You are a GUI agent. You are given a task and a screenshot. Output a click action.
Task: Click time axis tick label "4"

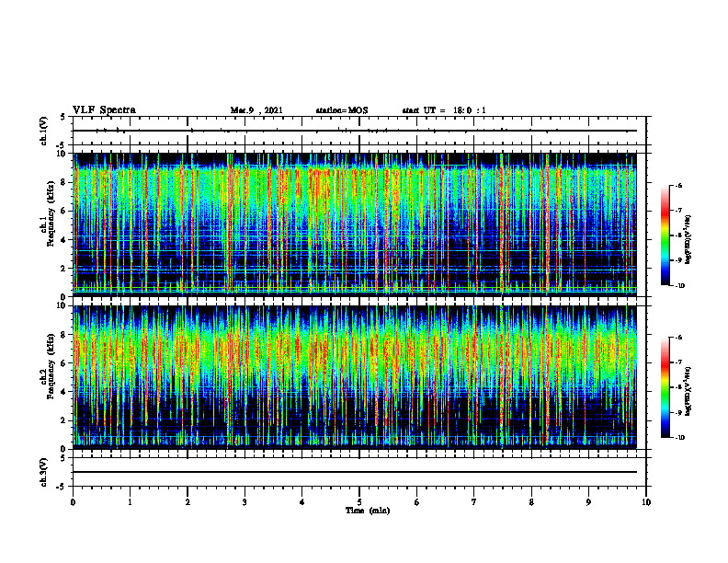(x=302, y=502)
